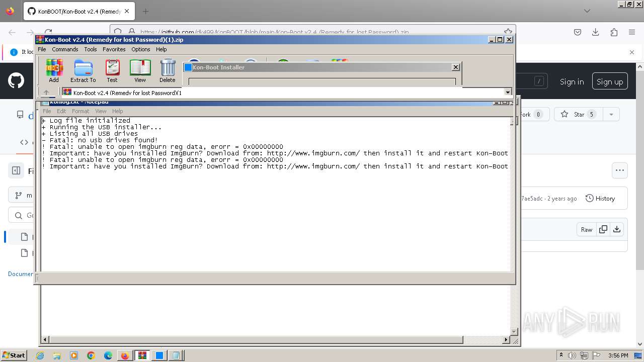Screen dimensions: 644x362
Task: Switch to Kon-Boot Installer taskbar button
Action: point(159,355)
